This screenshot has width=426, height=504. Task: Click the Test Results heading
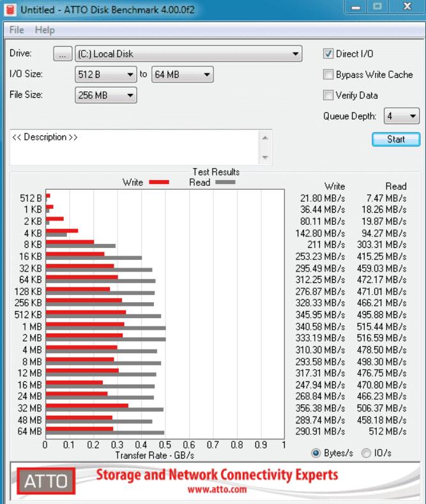point(216,172)
